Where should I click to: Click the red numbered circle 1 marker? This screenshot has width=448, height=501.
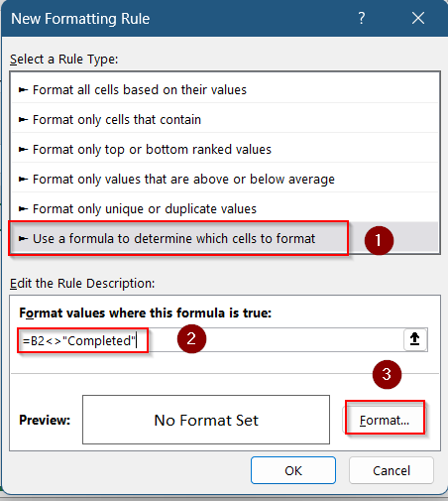pyautogui.click(x=379, y=240)
